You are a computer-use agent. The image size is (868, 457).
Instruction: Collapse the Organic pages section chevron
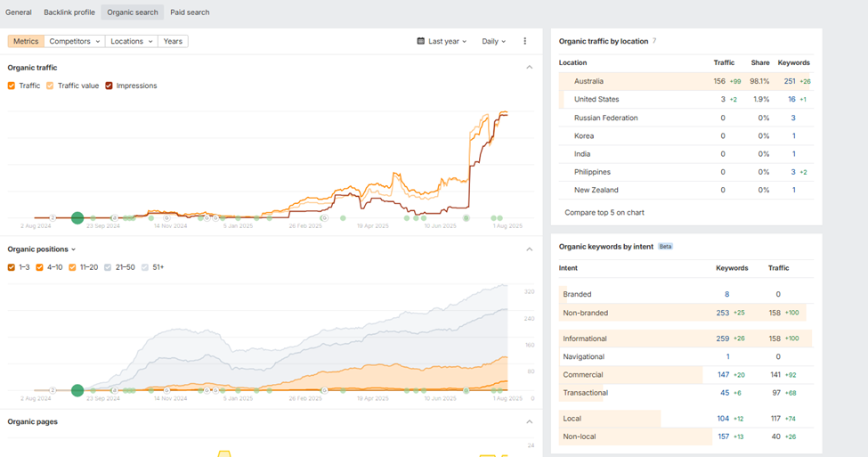530,421
